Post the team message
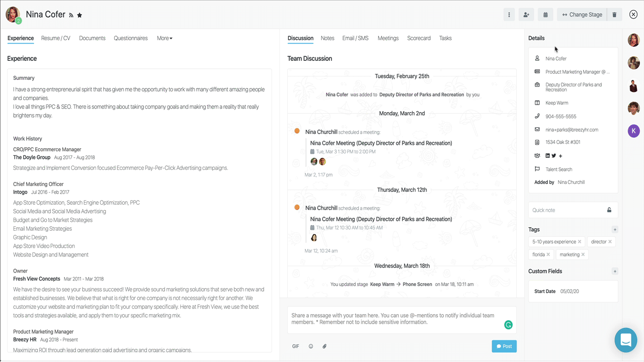Image resolution: width=644 pixels, height=362 pixels. pyautogui.click(x=504, y=346)
